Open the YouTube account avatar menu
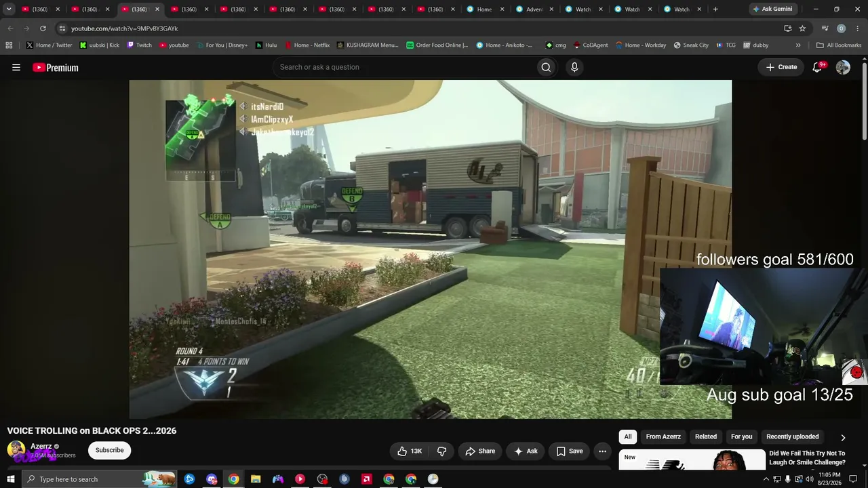The image size is (868, 488). click(x=843, y=67)
